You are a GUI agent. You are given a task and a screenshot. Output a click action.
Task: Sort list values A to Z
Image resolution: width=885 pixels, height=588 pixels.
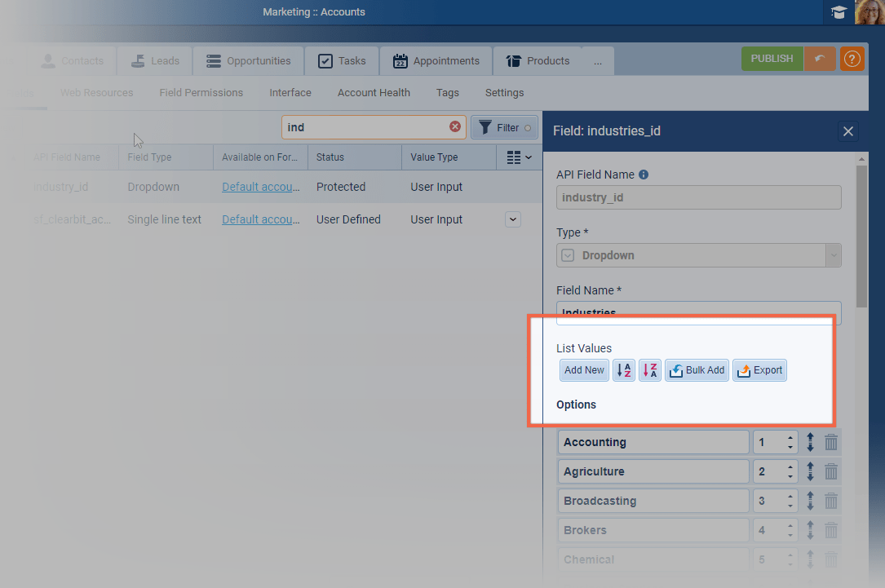pyautogui.click(x=624, y=370)
